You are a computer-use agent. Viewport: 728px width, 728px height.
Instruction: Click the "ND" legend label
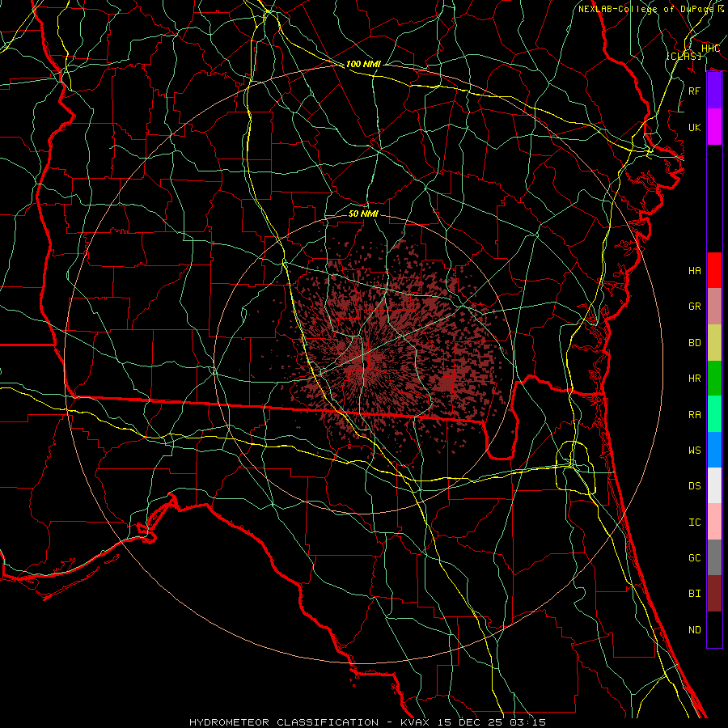click(x=694, y=629)
